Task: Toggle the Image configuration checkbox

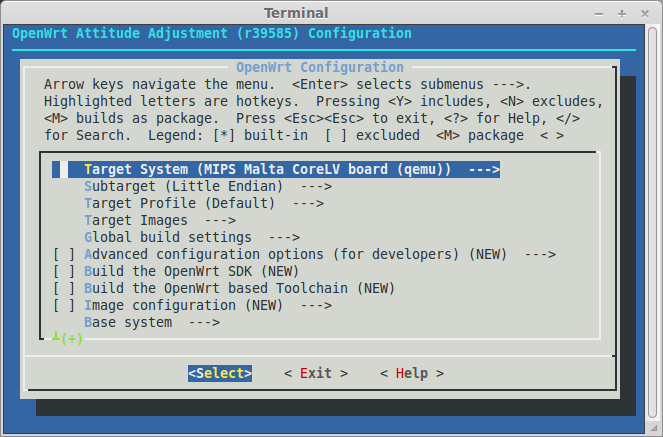Action: (x=64, y=305)
